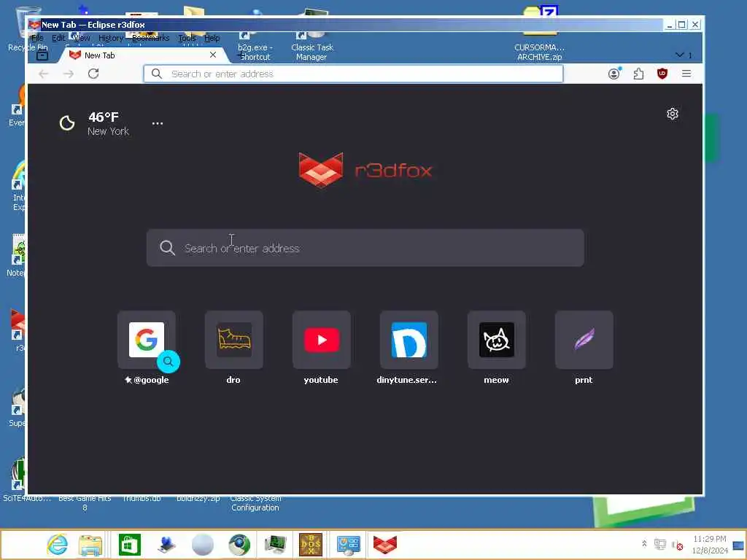This screenshot has width=747, height=560.
Task: Open the meow shortcut tile
Action: 496,340
